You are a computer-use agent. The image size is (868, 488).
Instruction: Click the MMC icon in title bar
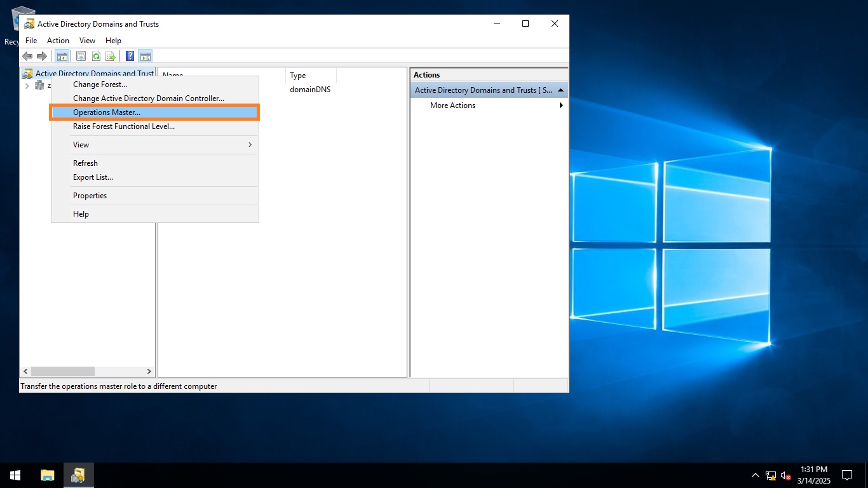pyautogui.click(x=29, y=24)
